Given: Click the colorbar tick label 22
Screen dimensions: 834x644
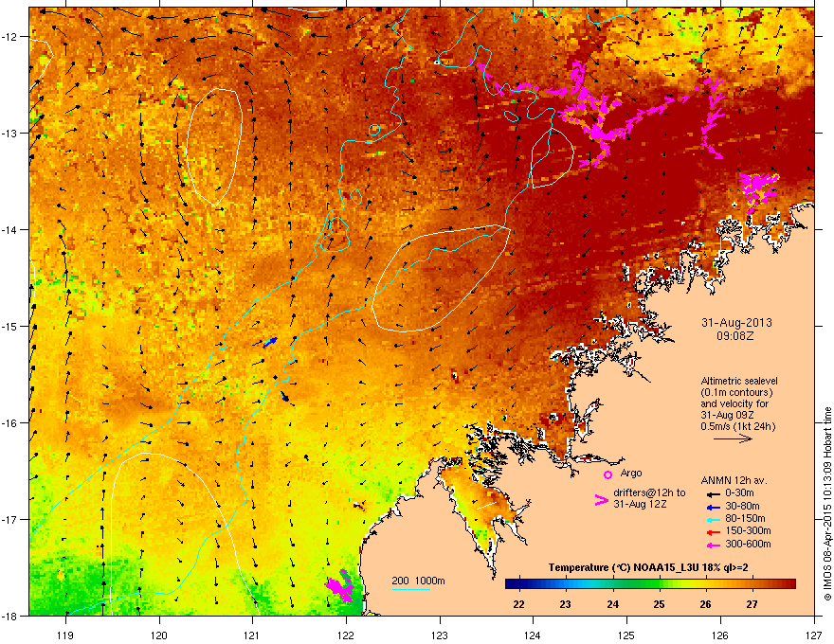Looking at the screenshot, I should 518,604.
